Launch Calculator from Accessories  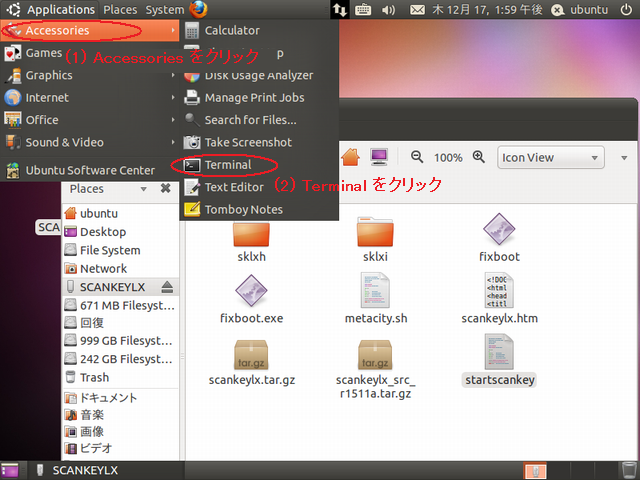[259, 30]
